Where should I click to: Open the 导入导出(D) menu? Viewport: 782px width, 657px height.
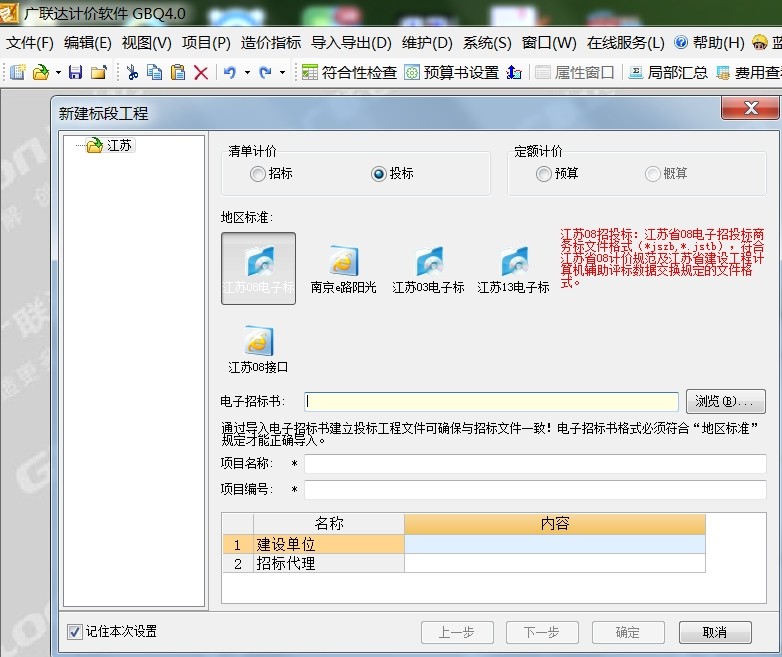tap(351, 43)
